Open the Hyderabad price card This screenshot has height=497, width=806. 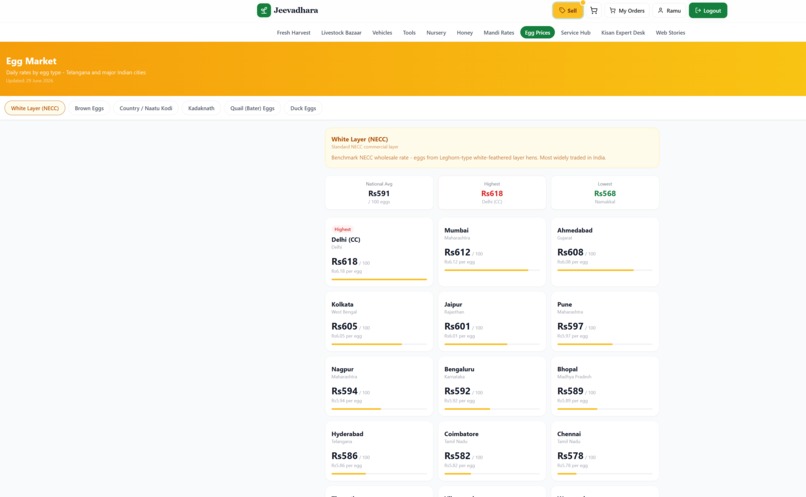[x=379, y=451]
